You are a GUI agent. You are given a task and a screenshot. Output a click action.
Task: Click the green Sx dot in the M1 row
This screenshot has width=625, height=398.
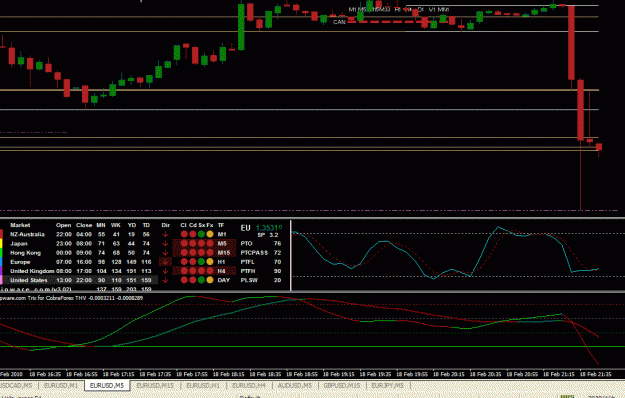[201, 234]
